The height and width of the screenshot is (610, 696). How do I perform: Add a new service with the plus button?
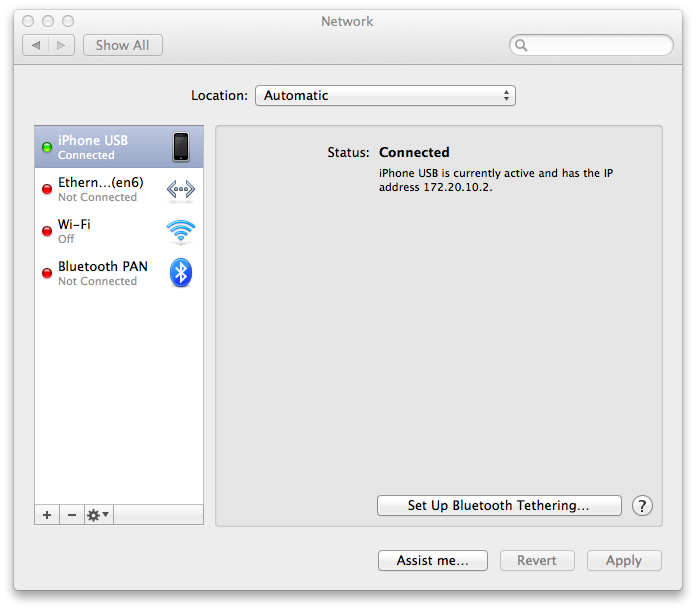point(47,515)
